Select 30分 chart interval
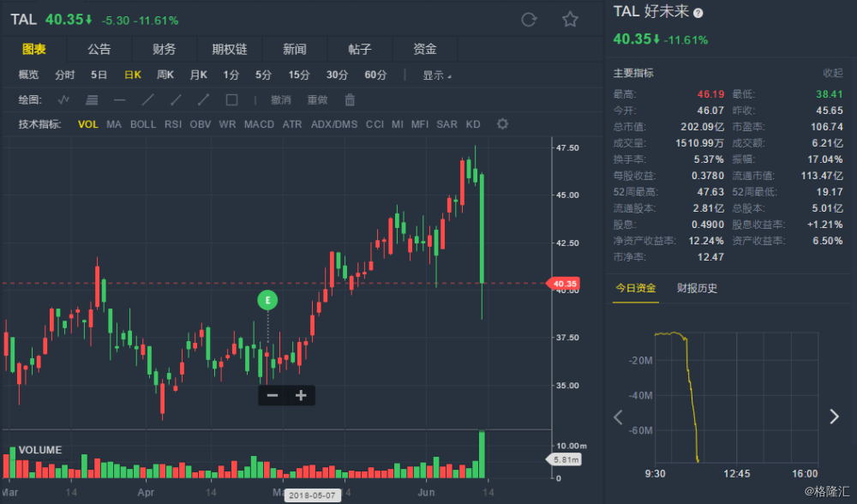The width and height of the screenshot is (857, 504). [337, 75]
